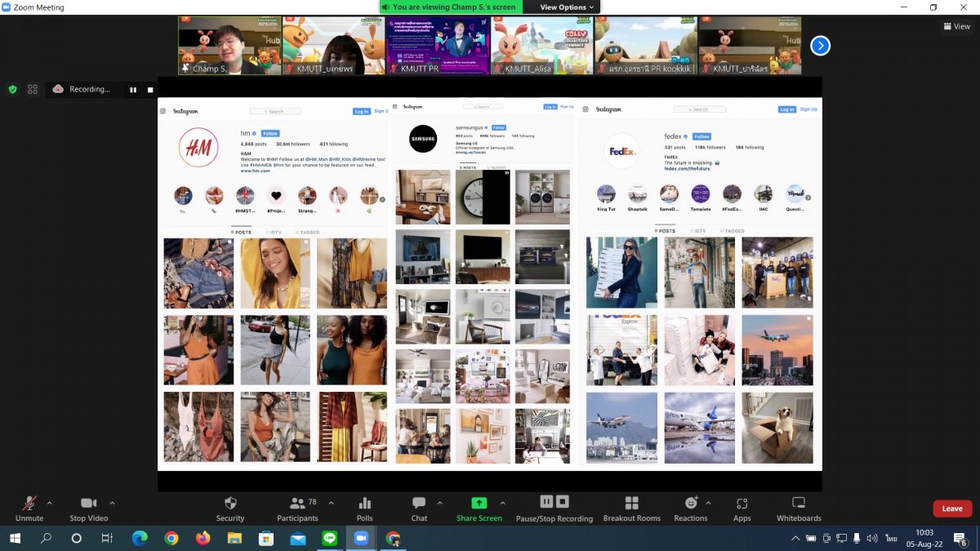Pause recording next to Recording indicator
This screenshot has height=551, width=980.
click(133, 90)
